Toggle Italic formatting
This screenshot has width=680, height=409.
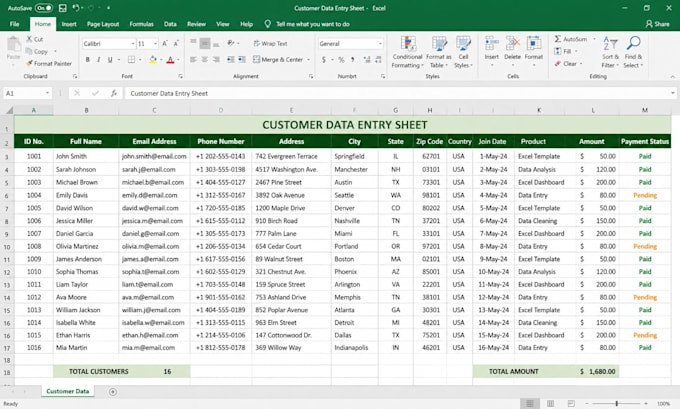99,60
